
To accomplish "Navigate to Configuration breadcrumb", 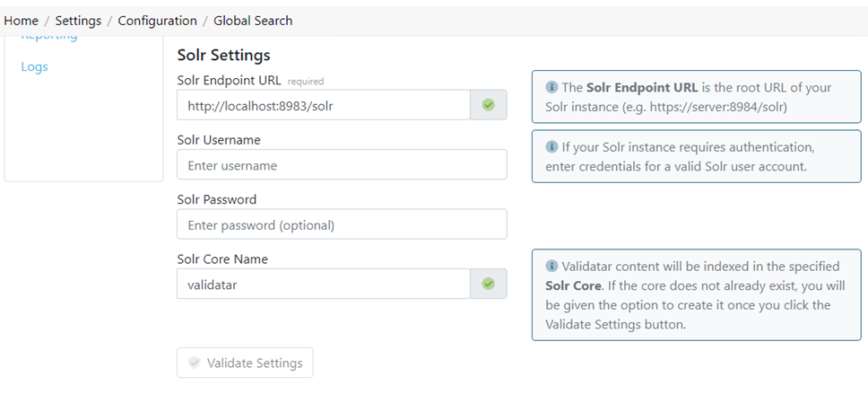I will click(x=157, y=21).
